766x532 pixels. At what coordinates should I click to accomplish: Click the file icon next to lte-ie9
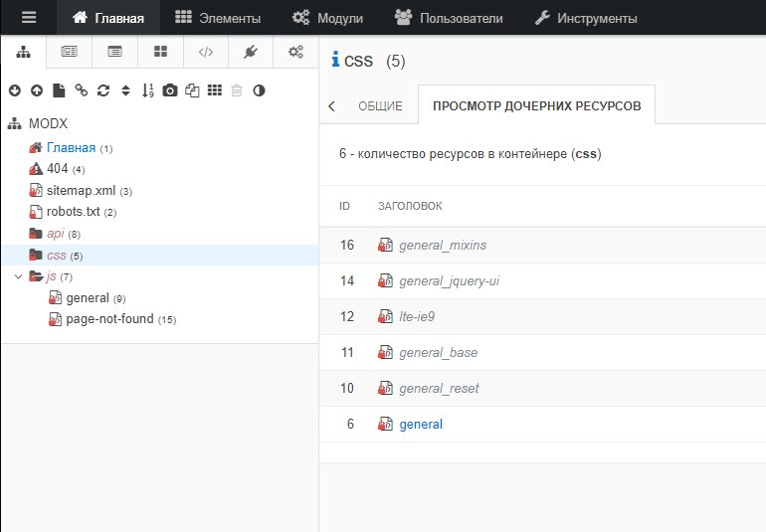(x=385, y=316)
